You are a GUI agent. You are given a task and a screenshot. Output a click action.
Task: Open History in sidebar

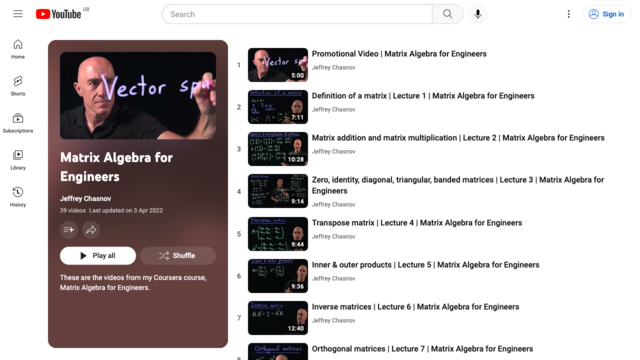click(x=18, y=197)
